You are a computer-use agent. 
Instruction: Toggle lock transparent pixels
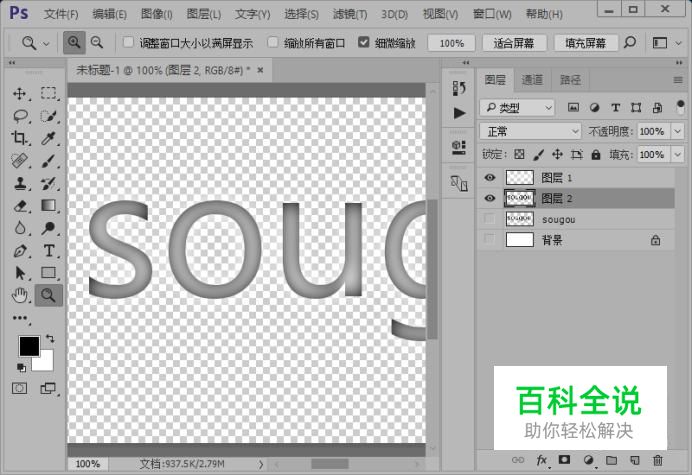pos(519,154)
